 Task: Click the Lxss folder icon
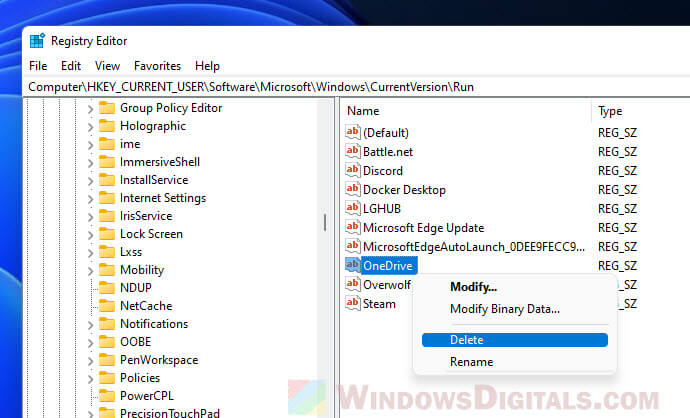(107, 252)
